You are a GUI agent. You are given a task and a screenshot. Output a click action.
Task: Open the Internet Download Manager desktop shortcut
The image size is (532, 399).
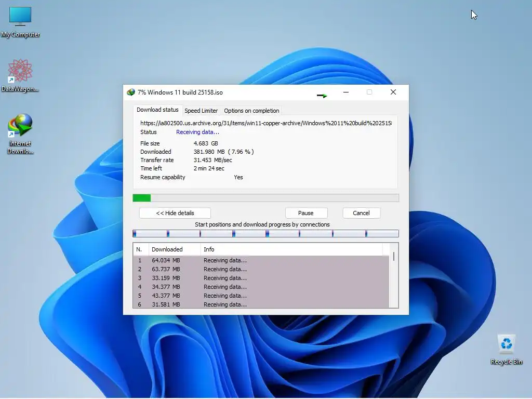(20, 134)
